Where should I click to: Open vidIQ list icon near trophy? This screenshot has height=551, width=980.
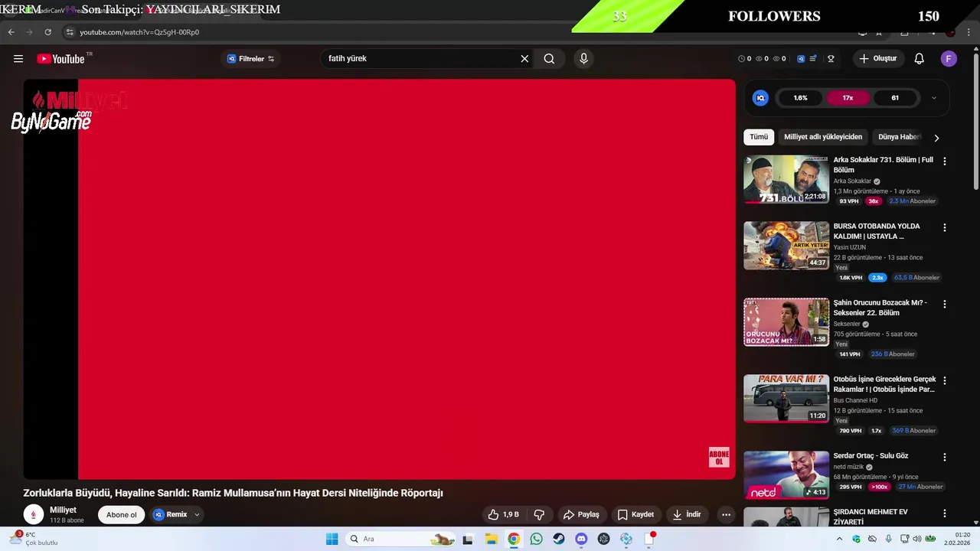pos(813,59)
